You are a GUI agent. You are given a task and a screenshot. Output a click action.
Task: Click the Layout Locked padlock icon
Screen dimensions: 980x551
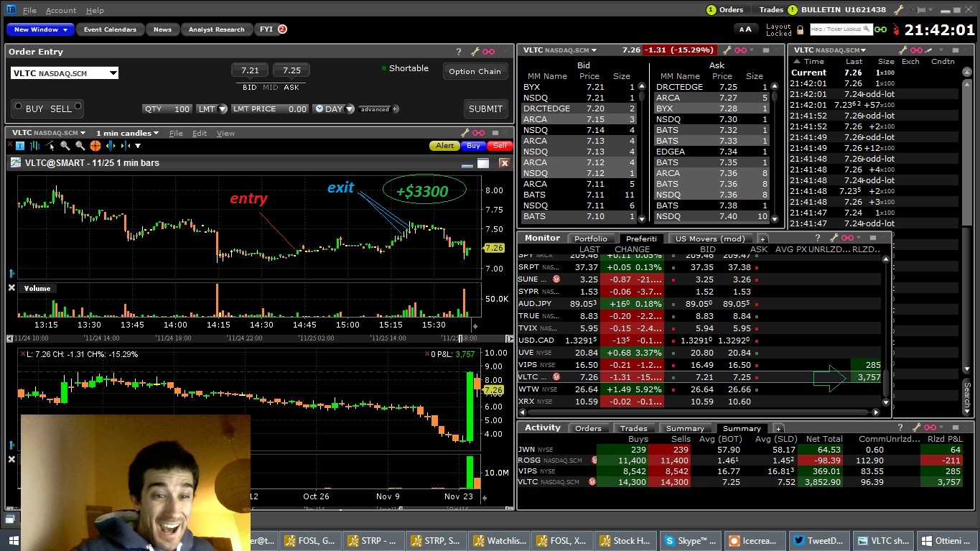tap(800, 29)
